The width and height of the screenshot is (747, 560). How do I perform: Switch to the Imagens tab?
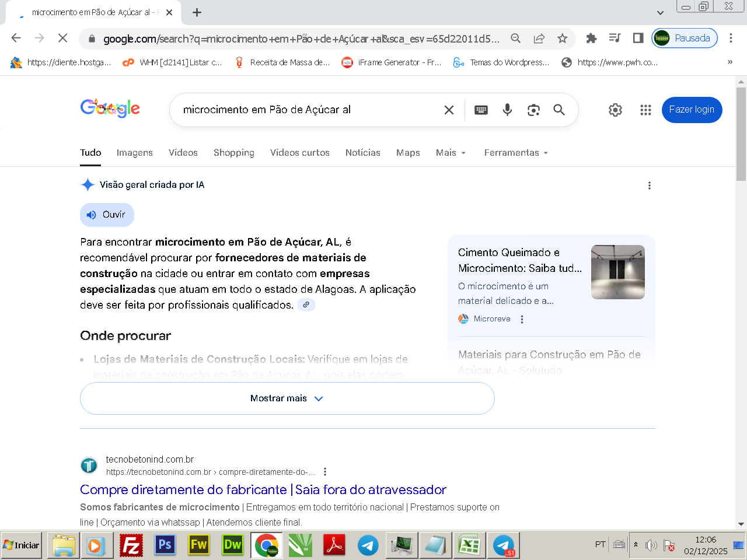134,153
